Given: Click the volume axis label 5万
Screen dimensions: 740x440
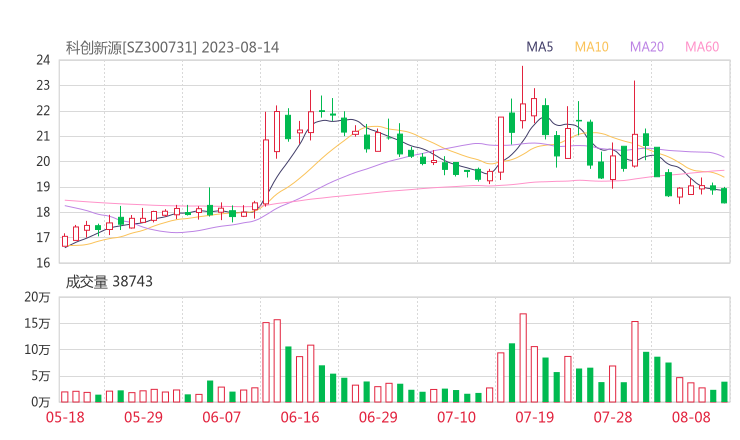Looking at the screenshot, I should 41,376.
